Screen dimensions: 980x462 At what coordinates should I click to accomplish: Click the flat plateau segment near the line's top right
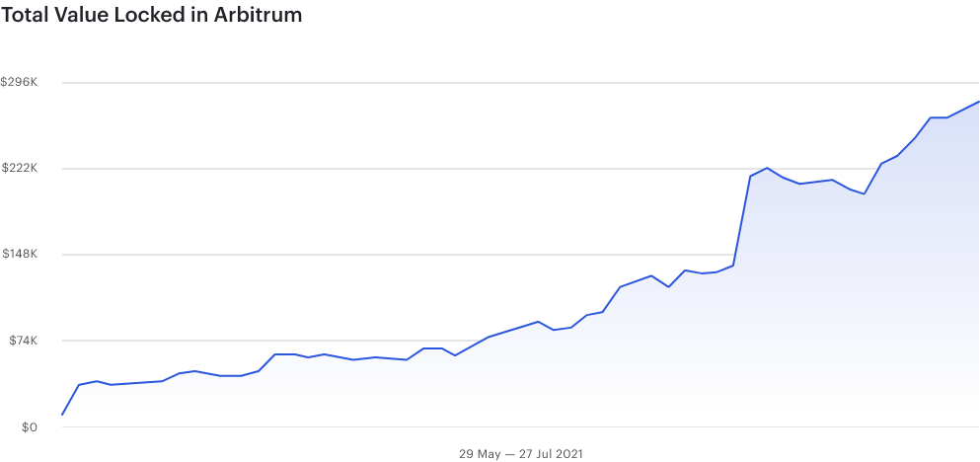point(939,117)
